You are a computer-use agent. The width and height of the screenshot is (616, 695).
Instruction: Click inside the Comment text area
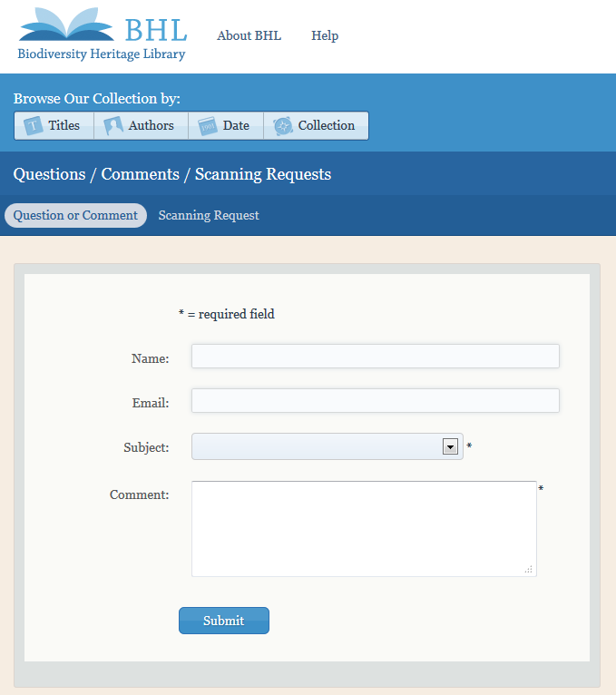[363, 528]
